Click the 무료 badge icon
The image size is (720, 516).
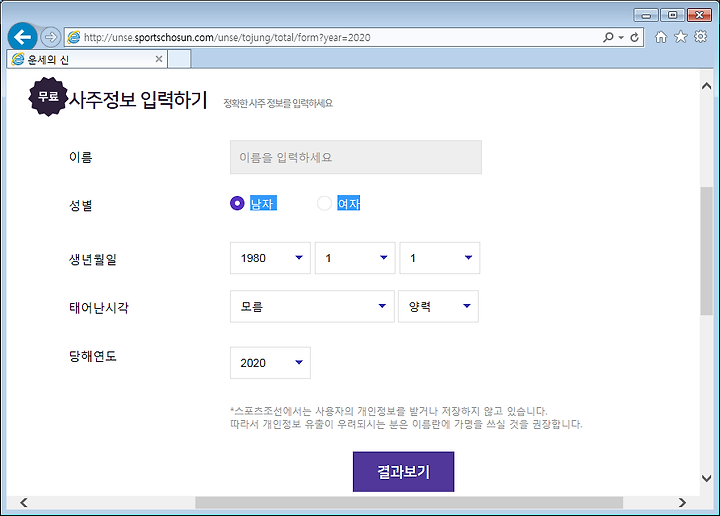(x=48, y=96)
